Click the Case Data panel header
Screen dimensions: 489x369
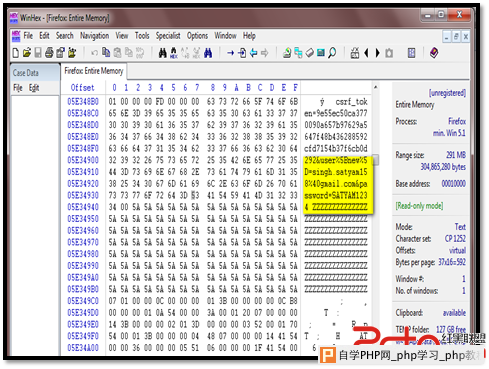(35, 73)
